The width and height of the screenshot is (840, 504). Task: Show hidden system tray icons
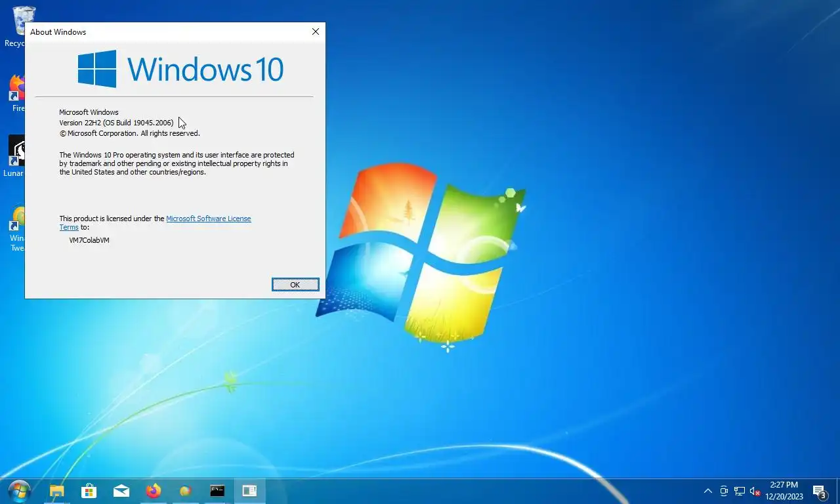click(707, 491)
